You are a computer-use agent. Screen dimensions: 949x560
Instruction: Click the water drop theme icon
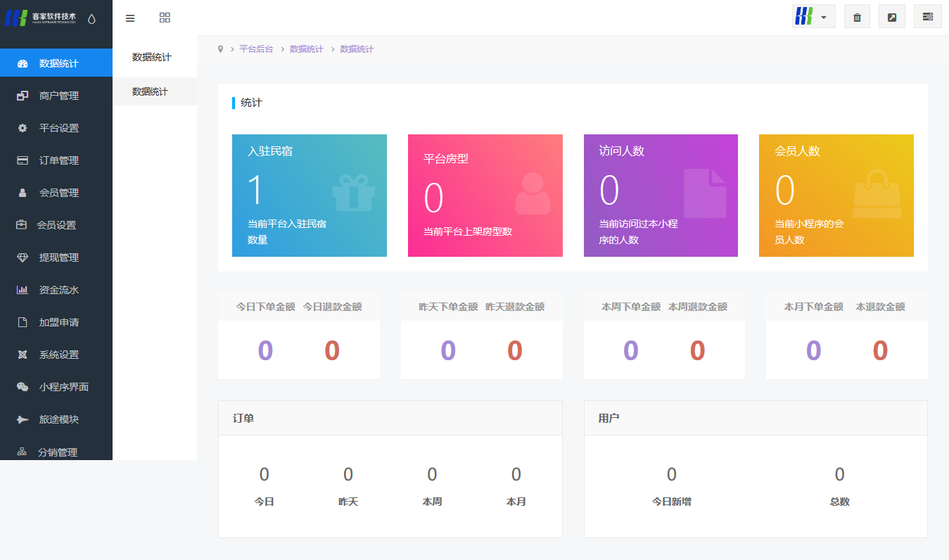coord(91,19)
